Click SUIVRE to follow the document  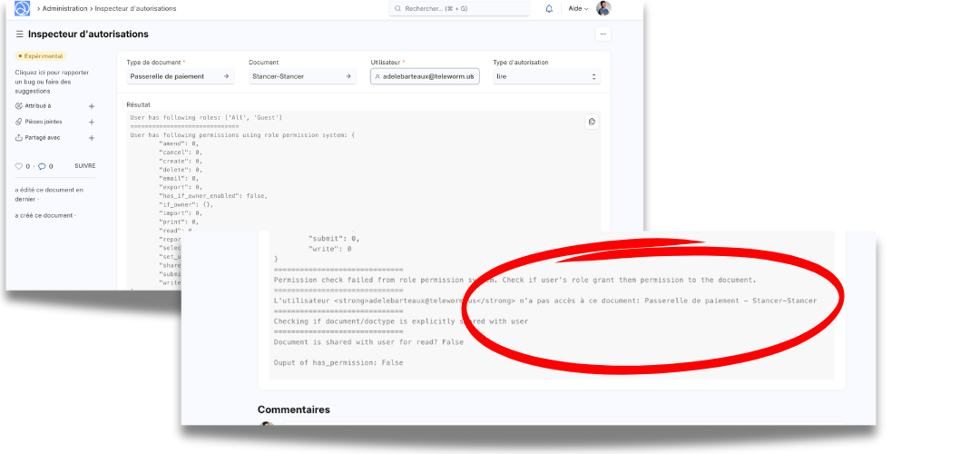coord(84,166)
